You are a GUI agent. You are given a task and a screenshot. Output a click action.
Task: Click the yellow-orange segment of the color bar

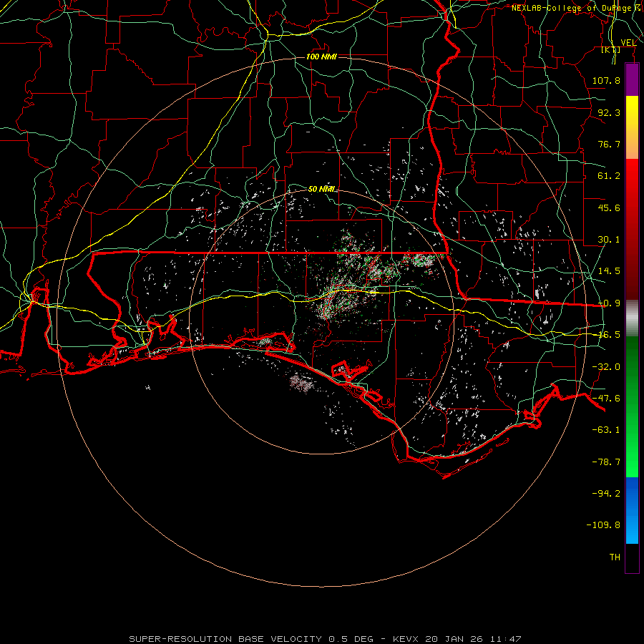pyautogui.click(x=632, y=127)
